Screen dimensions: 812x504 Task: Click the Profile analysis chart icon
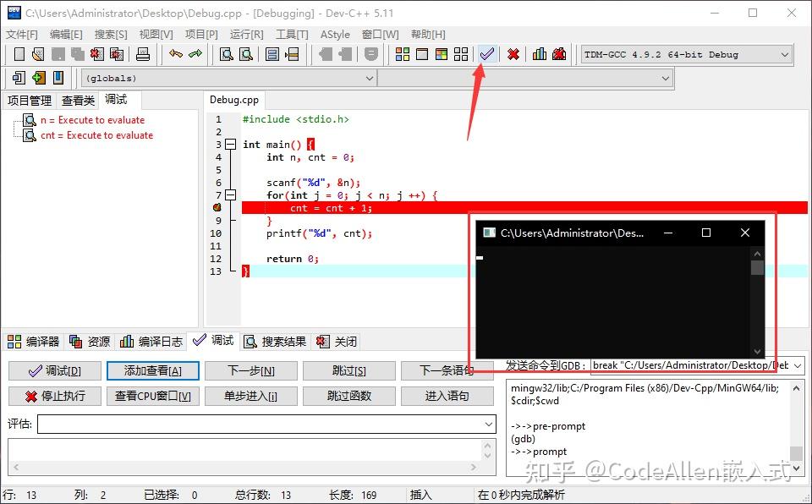(x=540, y=54)
